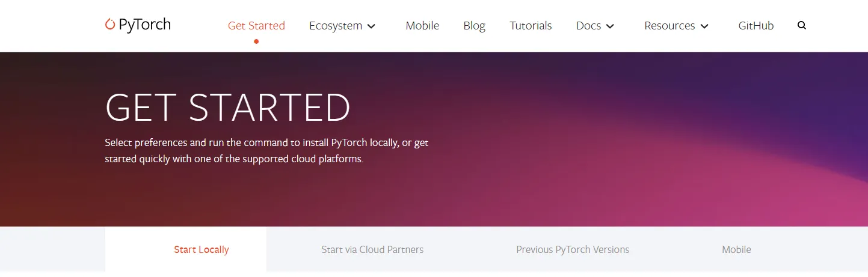
Task: Open the search magnifier icon
Action: coord(801,25)
